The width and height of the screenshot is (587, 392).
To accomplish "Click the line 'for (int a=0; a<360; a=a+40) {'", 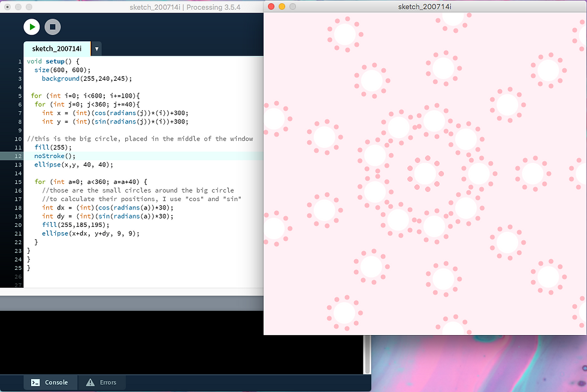I will coord(90,182).
